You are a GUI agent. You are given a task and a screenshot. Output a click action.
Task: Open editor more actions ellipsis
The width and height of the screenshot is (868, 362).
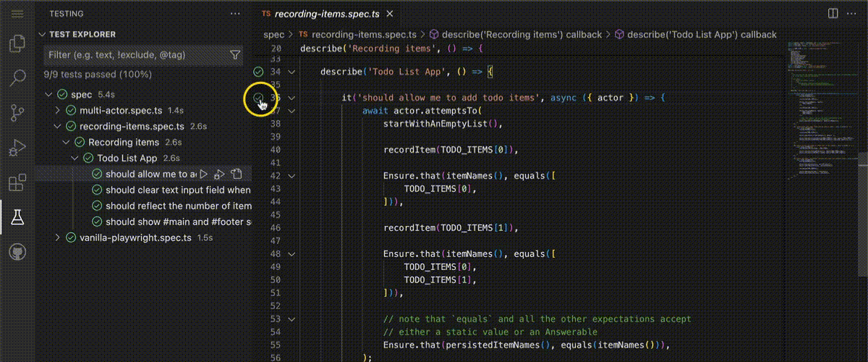pos(854,14)
